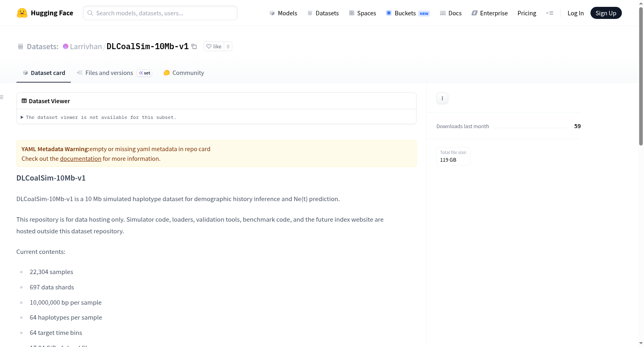The height and width of the screenshot is (347, 644).
Task: Open the Larrivhan profile link
Action: [86, 46]
